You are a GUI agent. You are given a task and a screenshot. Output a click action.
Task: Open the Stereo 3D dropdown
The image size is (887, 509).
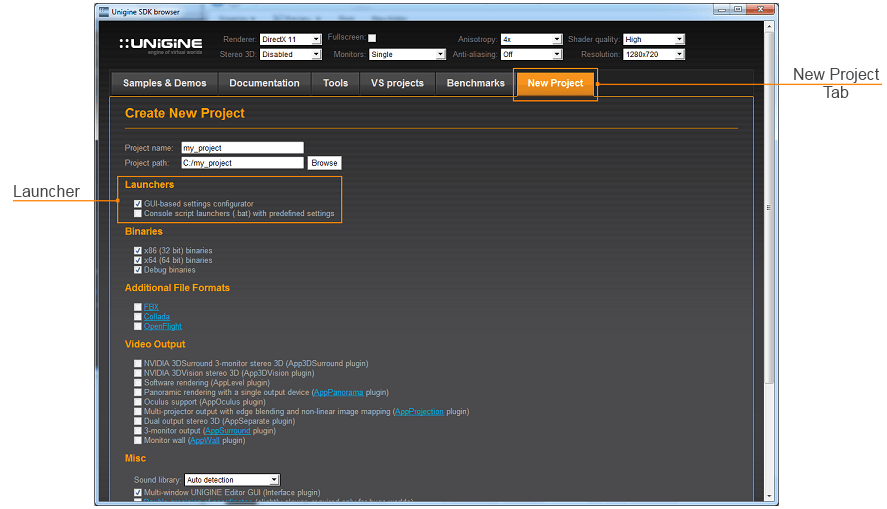coord(291,54)
